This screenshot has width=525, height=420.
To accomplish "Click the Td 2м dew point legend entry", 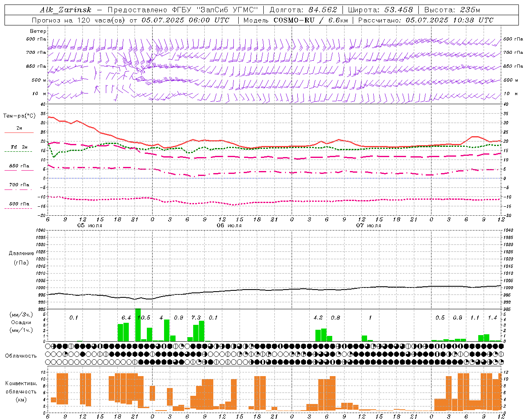I will [x=19, y=147].
